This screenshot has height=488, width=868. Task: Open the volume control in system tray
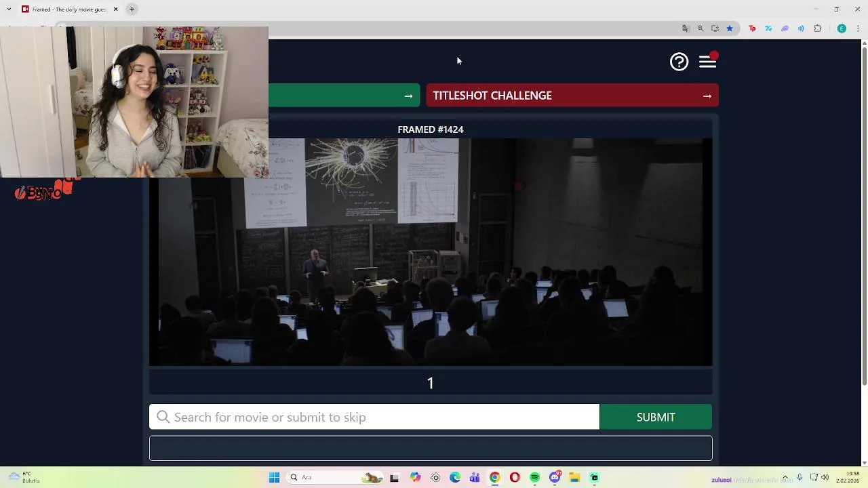[x=825, y=478]
